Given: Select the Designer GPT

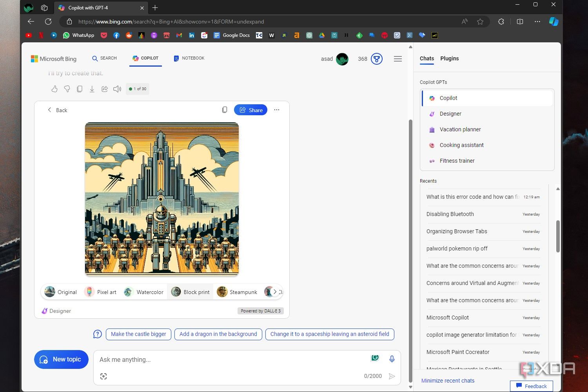Looking at the screenshot, I should [x=487, y=114].
